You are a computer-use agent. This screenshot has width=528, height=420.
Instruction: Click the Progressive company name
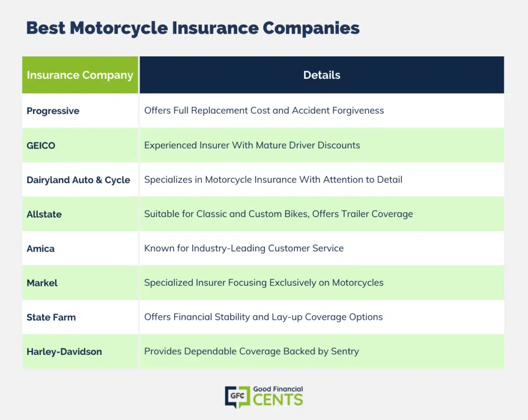(53, 111)
